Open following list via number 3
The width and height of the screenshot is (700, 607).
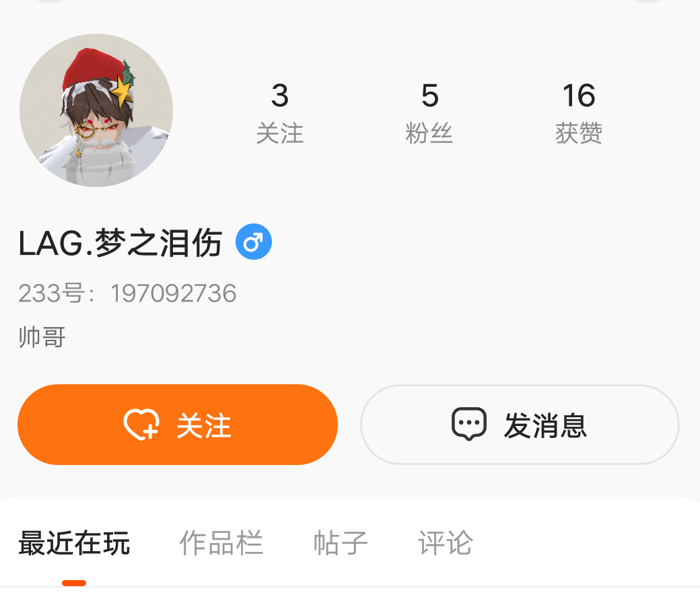pyautogui.click(x=280, y=96)
